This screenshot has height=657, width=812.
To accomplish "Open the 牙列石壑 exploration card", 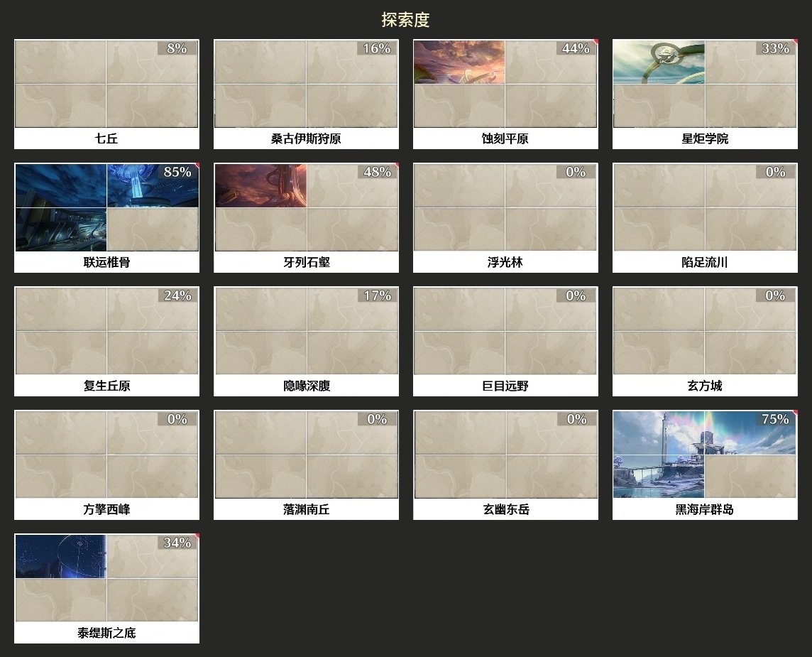I will (306, 217).
